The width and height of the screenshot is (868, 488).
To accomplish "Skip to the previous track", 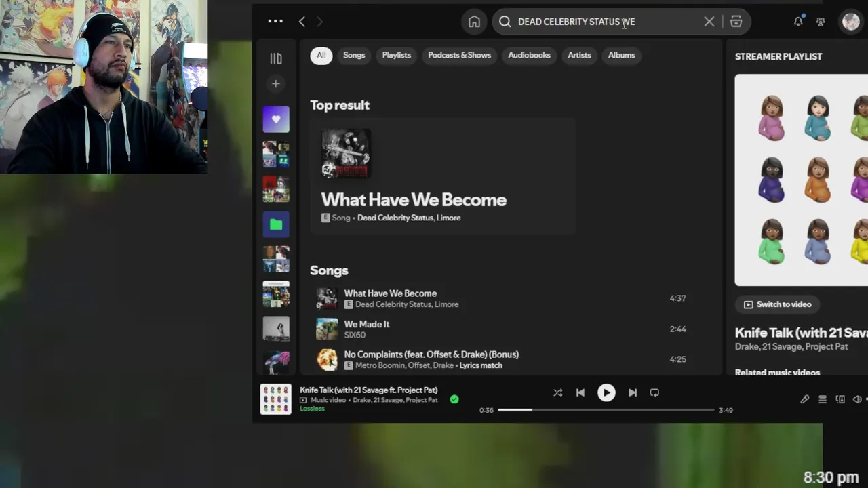I will 580,392.
